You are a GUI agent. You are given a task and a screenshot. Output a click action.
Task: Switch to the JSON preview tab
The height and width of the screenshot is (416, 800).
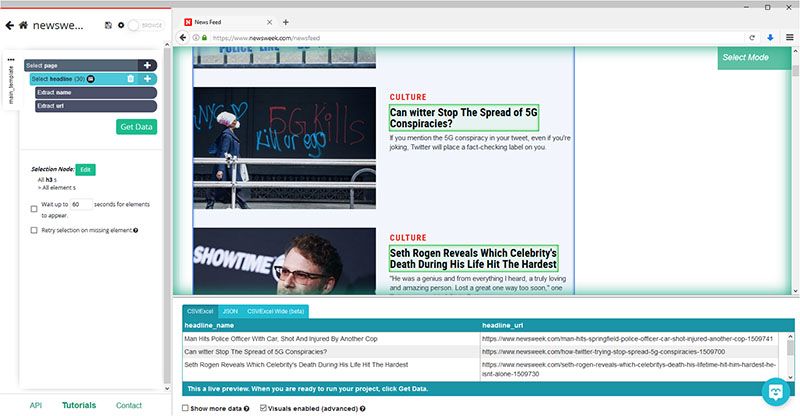pyautogui.click(x=230, y=311)
